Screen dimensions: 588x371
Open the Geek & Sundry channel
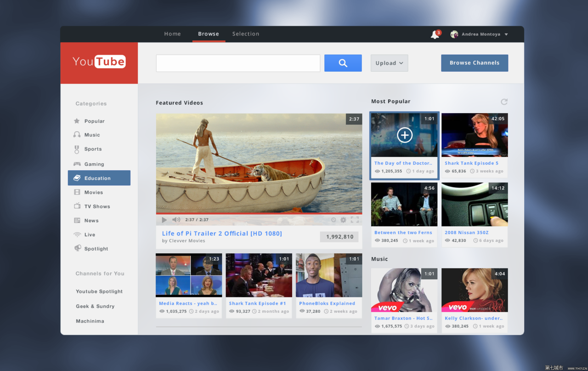pos(95,306)
